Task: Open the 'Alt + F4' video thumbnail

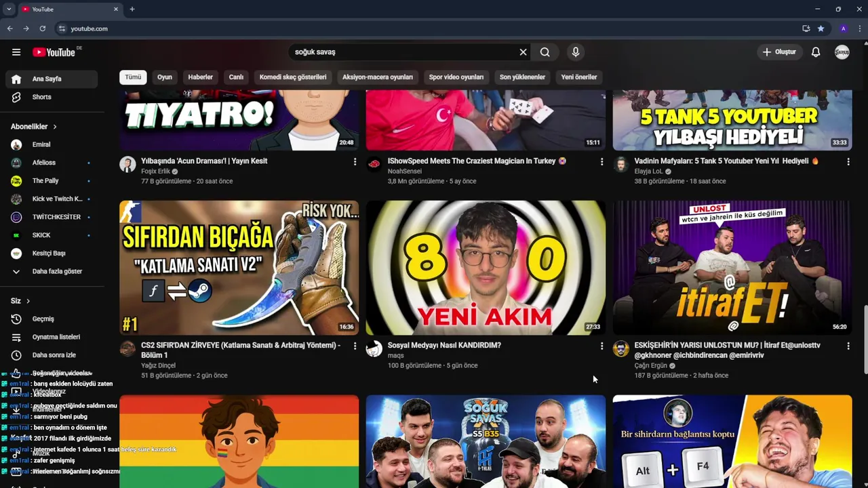Action: click(x=732, y=442)
